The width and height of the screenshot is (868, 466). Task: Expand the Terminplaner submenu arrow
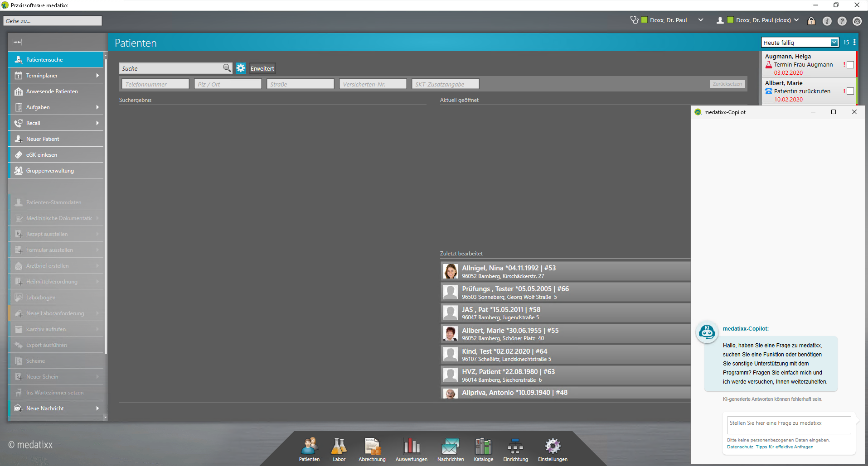pos(97,76)
